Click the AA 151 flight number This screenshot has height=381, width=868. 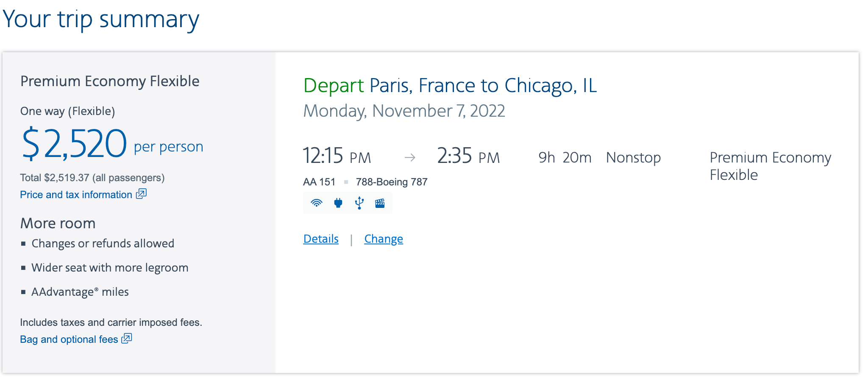point(319,182)
